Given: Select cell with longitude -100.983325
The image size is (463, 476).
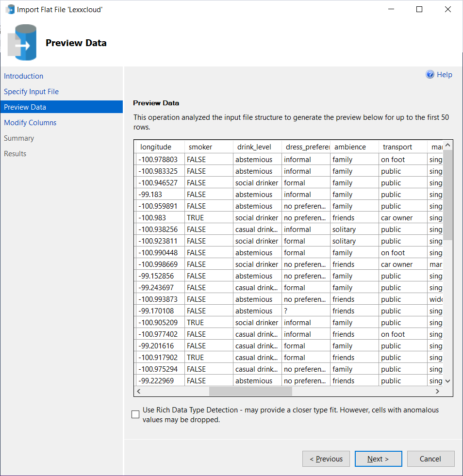Looking at the screenshot, I should (x=160, y=171).
